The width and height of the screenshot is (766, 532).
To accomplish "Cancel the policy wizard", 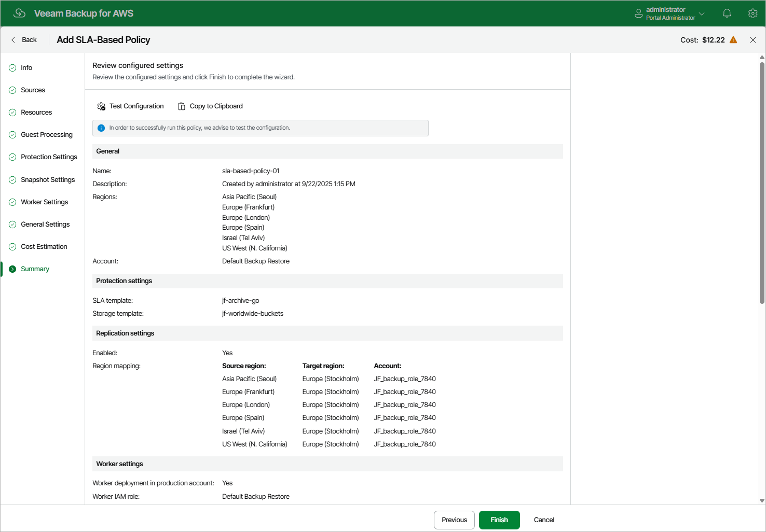I will click(544, 520).
